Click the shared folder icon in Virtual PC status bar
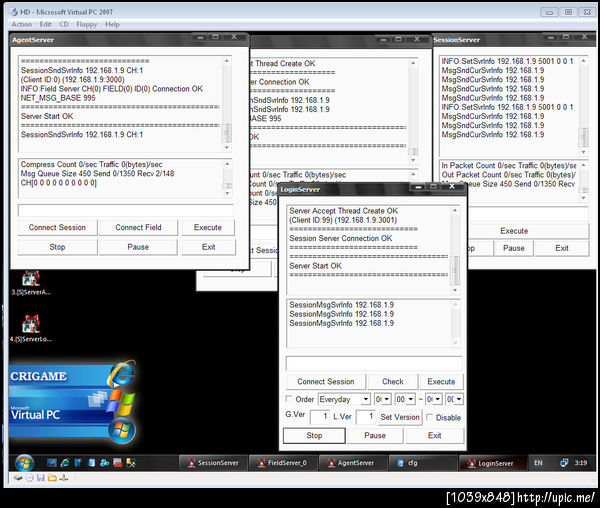The image size is (600, 508). click(52, 478)
